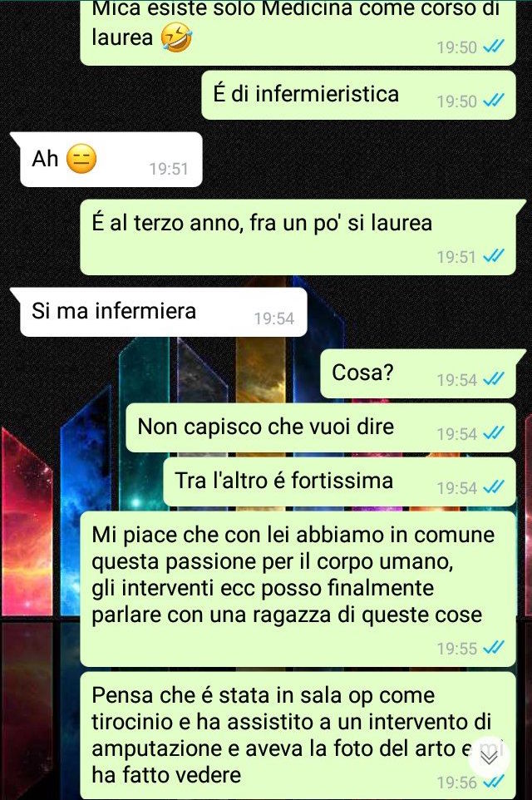
Task: Tap the laughing emoji in the Medicina message
Action: [176, 38]
